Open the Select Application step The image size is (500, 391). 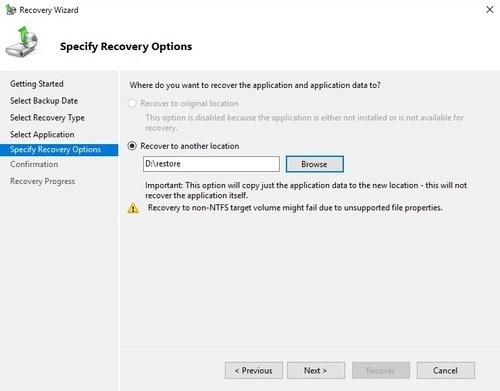42,135
